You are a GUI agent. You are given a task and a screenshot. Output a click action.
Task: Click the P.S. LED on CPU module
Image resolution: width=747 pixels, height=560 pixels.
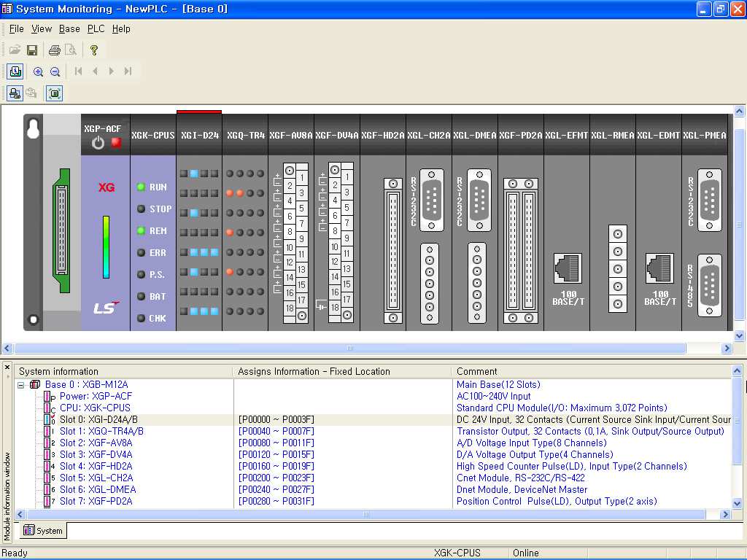[141, 274]
